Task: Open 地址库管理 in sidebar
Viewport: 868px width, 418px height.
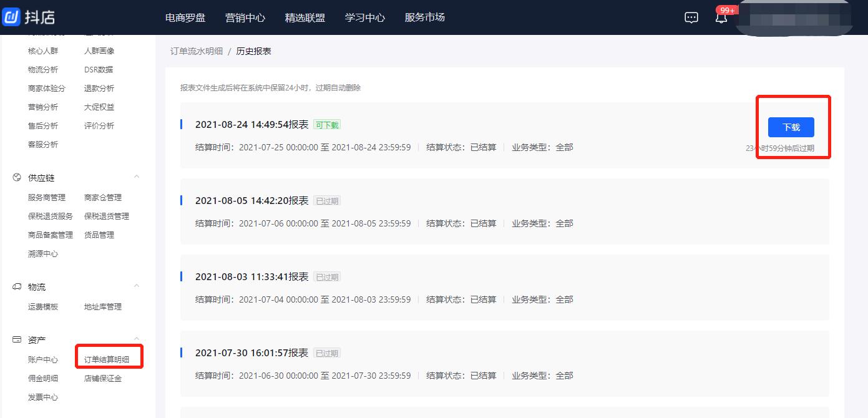Action: [103, 306]
